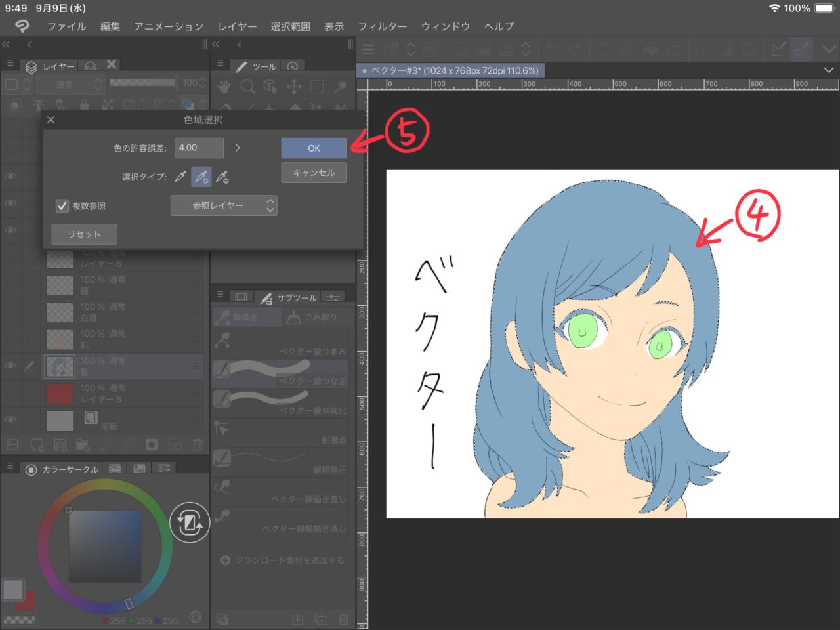840x630 pixels.
Task: Show the 肌 layer visibility box
Action: click(x=10, y=339)
